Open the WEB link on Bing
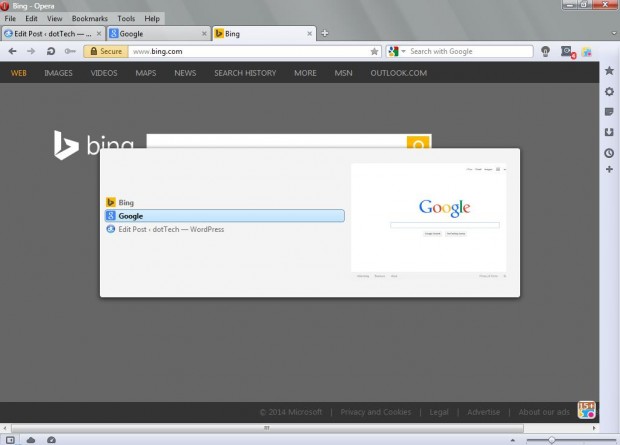Screen dimensions: 620x445 pos(19,73)
